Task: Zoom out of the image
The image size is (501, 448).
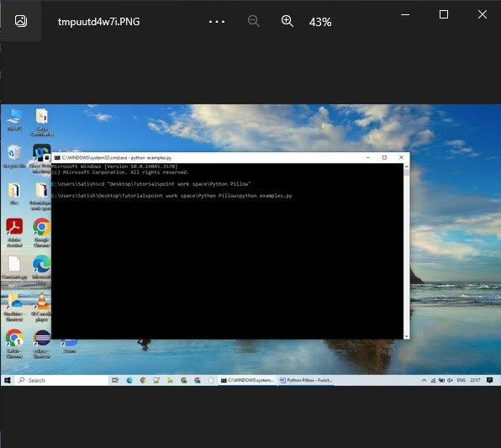Action: click(x=254, y=21)
